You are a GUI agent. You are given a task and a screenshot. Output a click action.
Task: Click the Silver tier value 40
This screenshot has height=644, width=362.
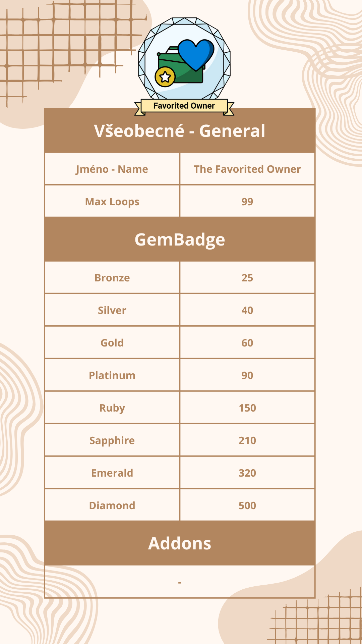point(247,310)
